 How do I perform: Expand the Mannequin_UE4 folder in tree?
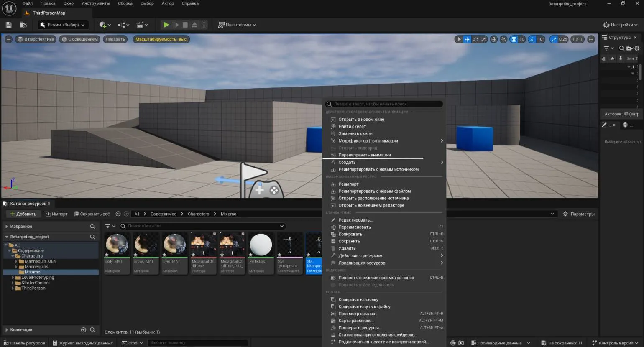pyautogui.click(x=16, y=261)
